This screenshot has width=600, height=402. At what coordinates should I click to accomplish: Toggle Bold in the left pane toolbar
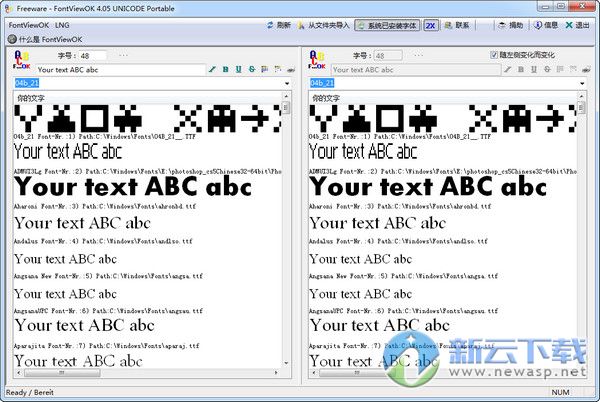coord(225,69)
